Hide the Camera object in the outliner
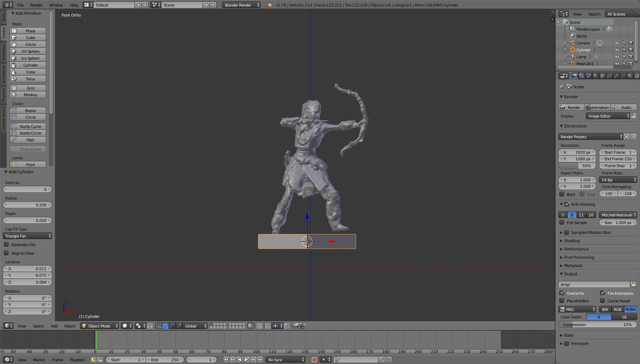Viewport: 640px width, 364px height. coord(617,43)
